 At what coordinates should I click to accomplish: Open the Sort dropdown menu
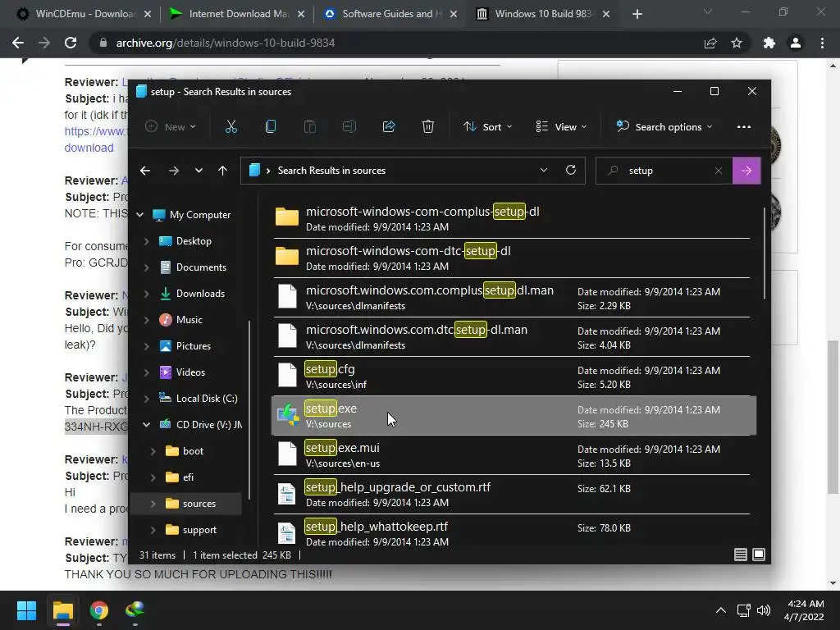(487, 127)
